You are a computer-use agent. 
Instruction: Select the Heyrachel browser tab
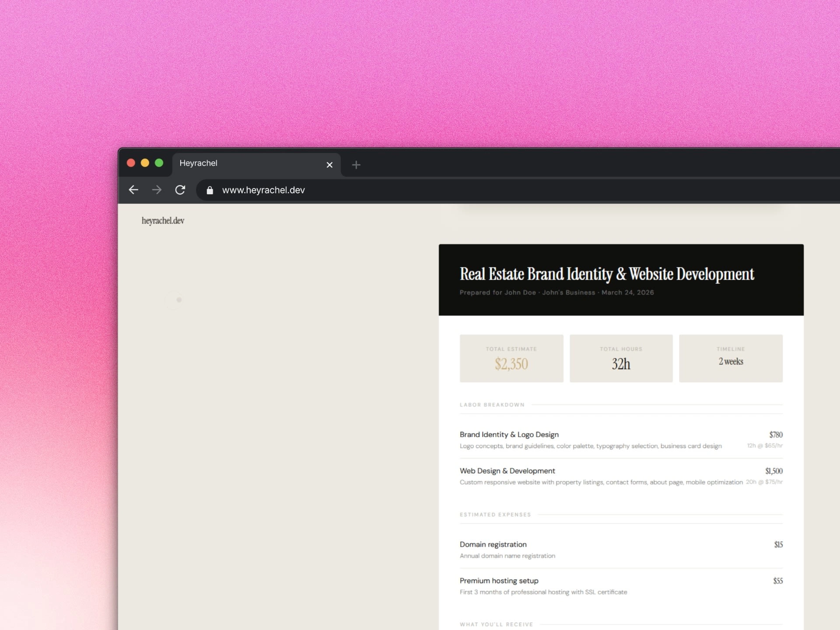245,164
